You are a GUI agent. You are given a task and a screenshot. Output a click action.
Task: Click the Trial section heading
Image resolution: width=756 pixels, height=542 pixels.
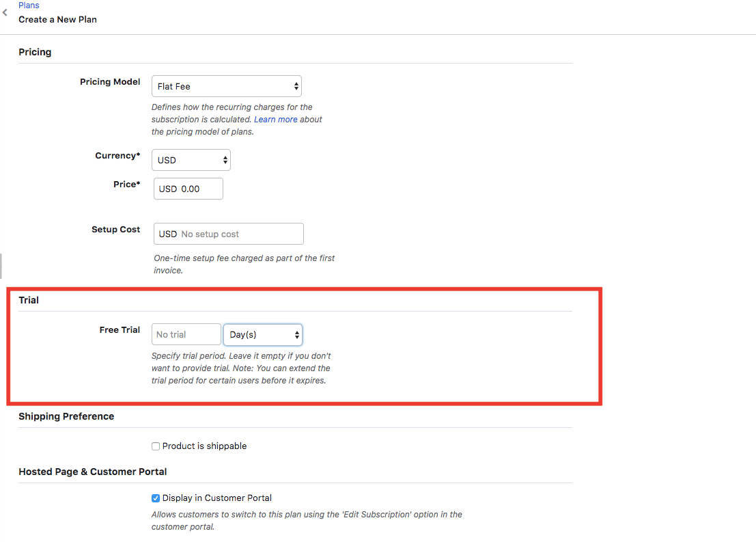[29, 299]
